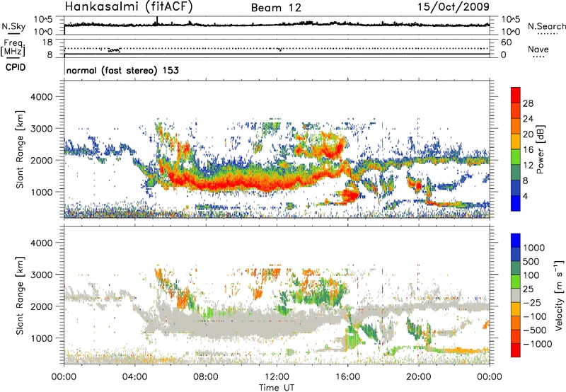
Task: Click the '-500' tick on Velocity colorbar
Action: point(535,330)
